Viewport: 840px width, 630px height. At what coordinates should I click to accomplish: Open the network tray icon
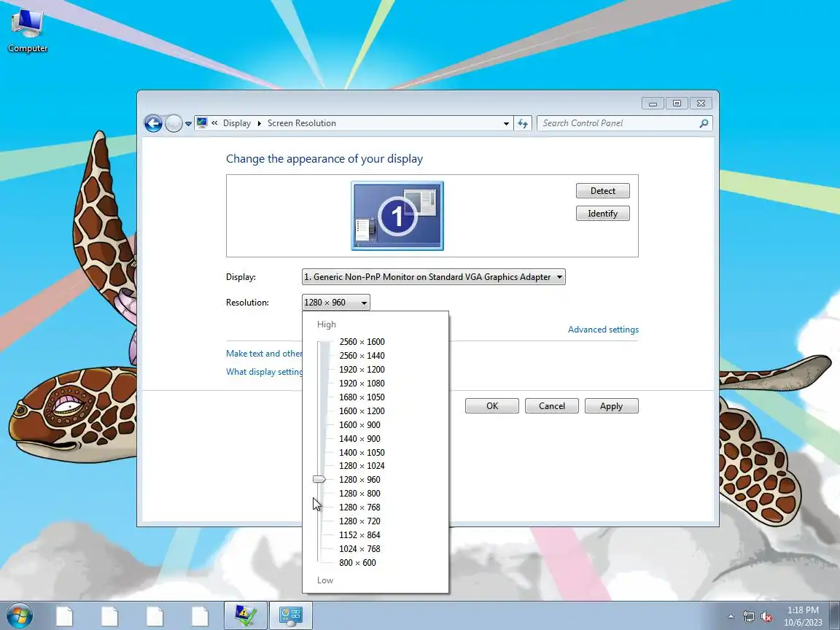click(748, 617)
